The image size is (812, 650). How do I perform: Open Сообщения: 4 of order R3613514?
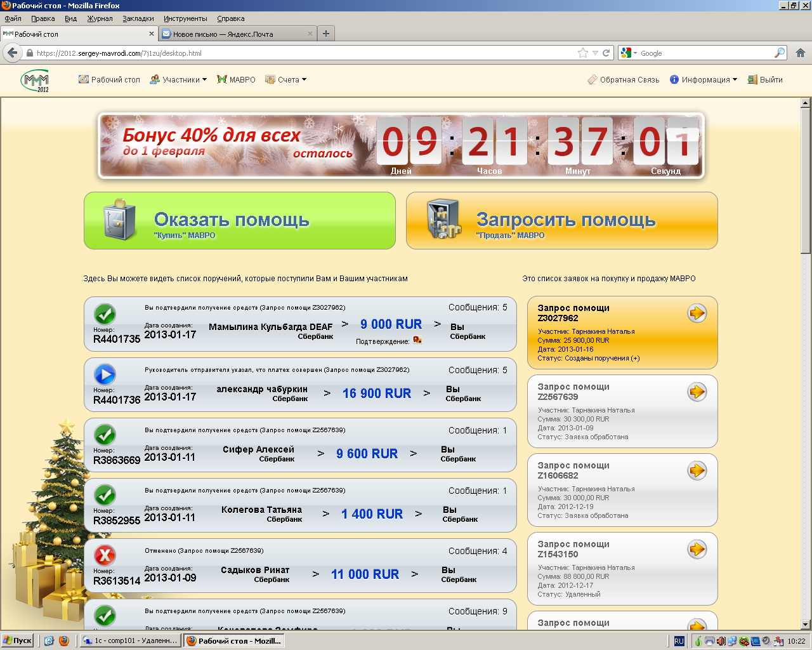pyautogui.click(x=478, y=551)
